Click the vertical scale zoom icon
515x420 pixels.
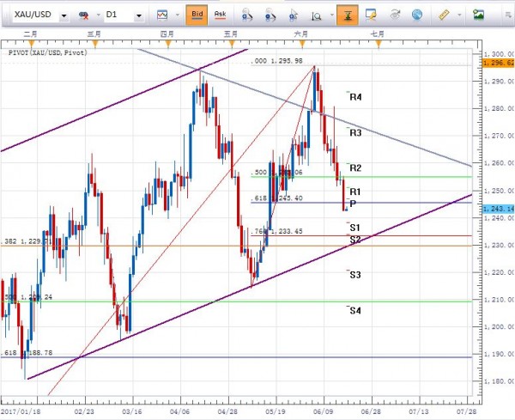pos(316,15)
